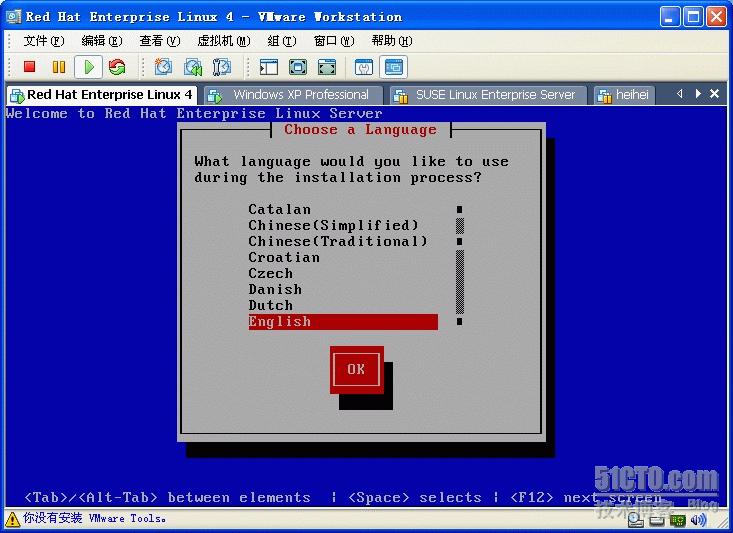Viewport: 733px width, 533px height.
Task: Select Czech in language list
Action: click(343, 274)
